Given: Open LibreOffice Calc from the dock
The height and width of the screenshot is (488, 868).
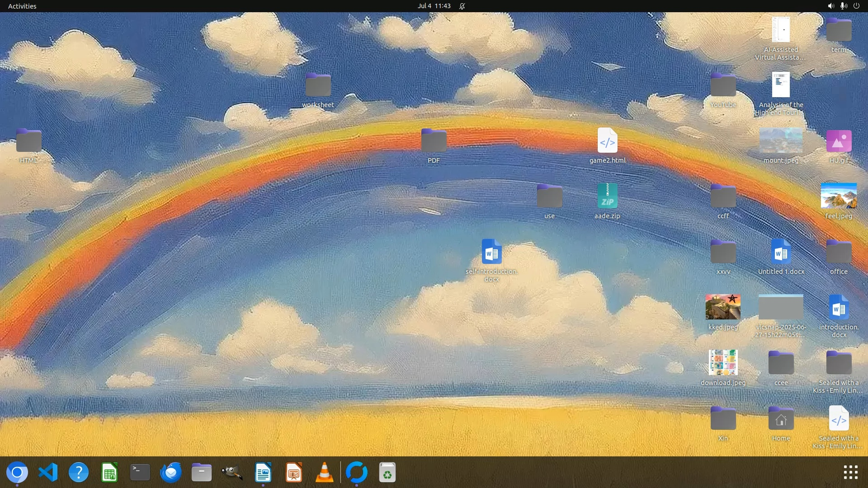Looking at the screenshot, I should click(x=109, y=473).
